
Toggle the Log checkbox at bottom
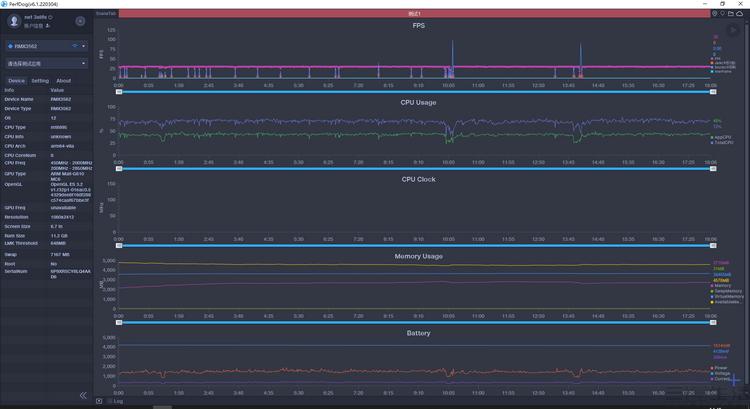coord(99,401)
